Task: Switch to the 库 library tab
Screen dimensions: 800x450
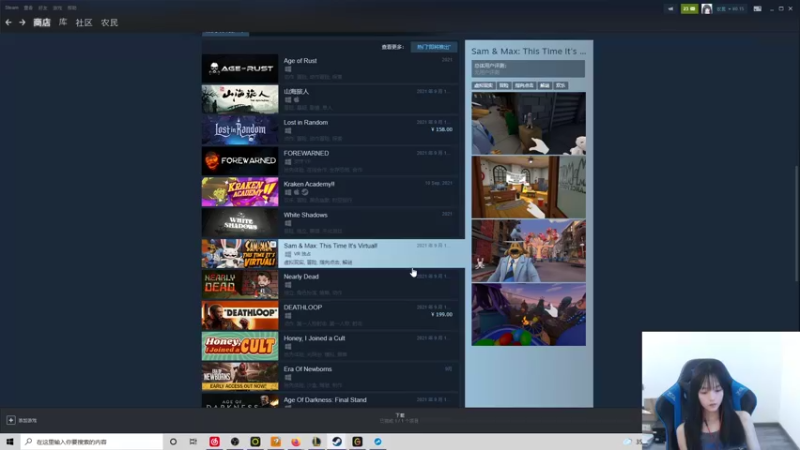Action: [63, 22]
